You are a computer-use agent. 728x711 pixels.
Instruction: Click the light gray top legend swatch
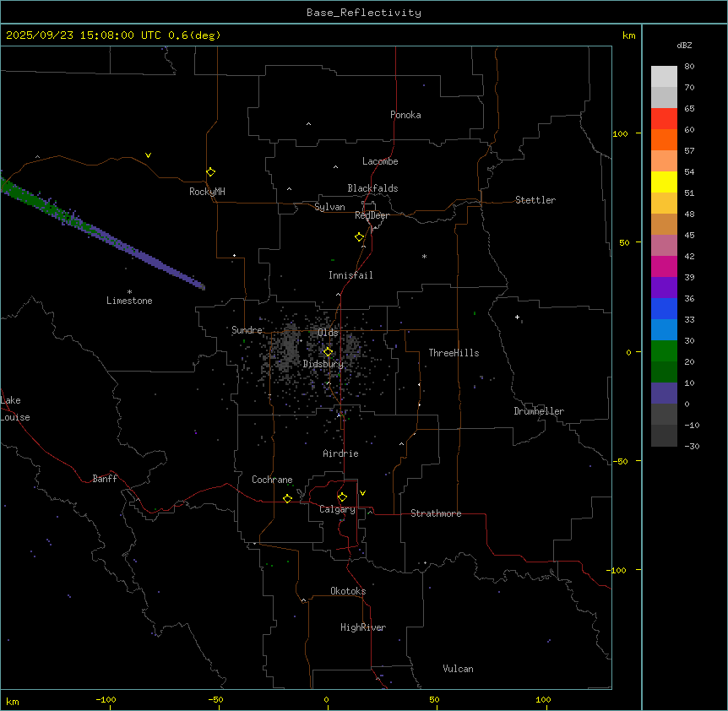click(664, 76)
